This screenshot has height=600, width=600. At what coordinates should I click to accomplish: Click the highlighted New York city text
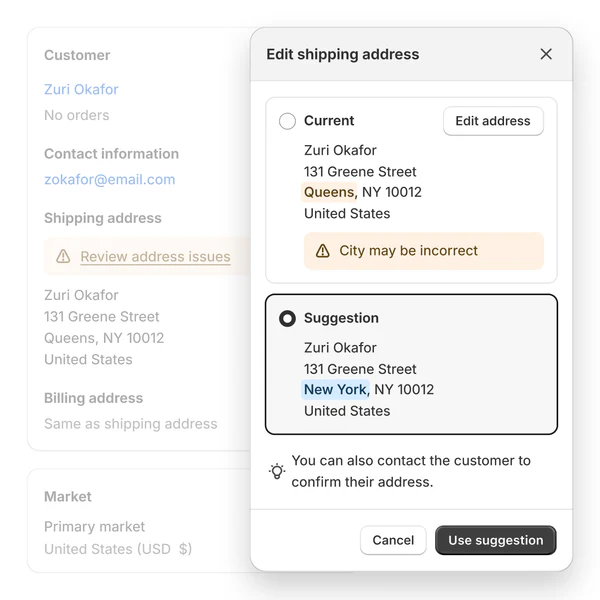coord(335,389)
